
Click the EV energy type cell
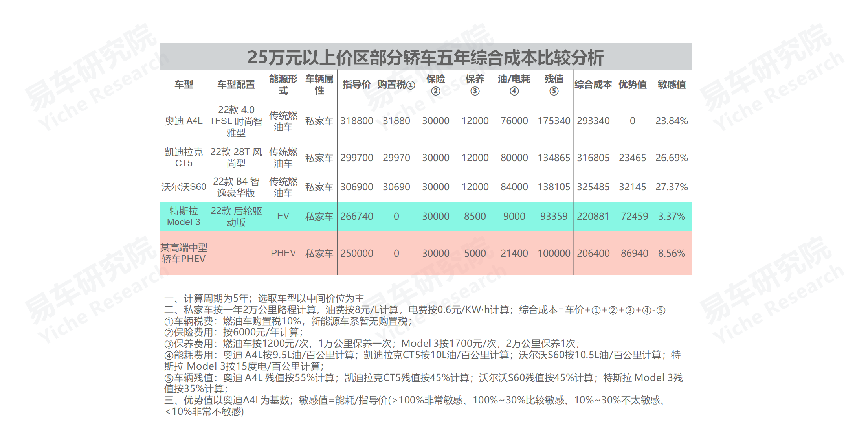click(283, 217)
